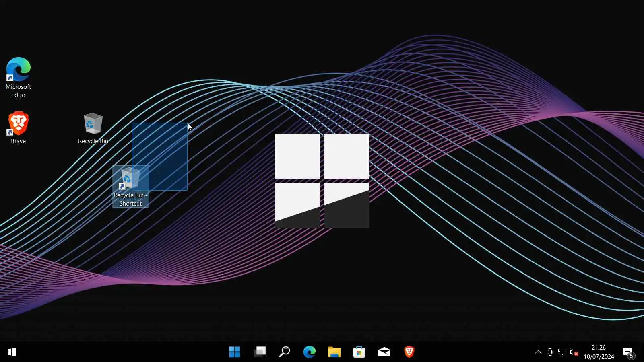Select the Microsoft Edge desktop shortcut
644x362 pixels.
coord(18,77)
